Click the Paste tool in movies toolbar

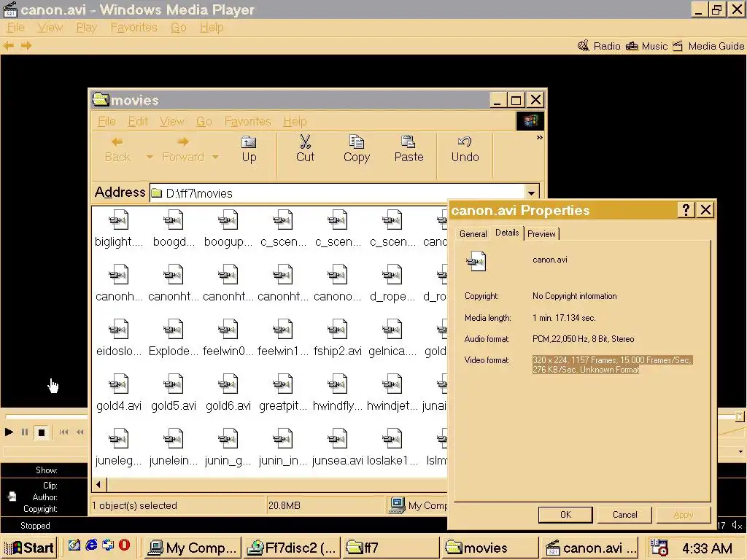(409, 149)
